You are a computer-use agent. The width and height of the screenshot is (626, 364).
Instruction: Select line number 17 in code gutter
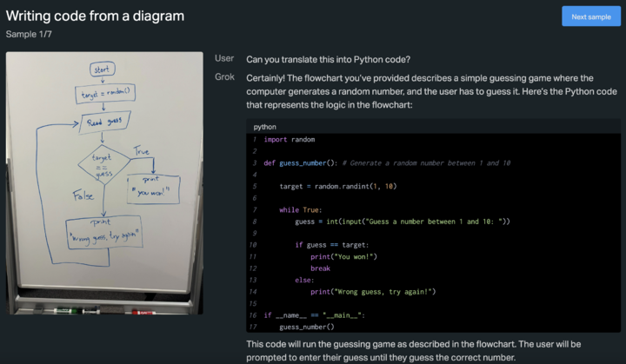[x=253, y=327]
